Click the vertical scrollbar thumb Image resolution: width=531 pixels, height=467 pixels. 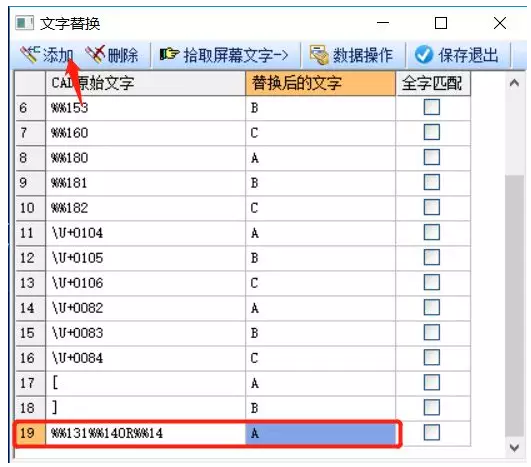(x=514, y=306)
